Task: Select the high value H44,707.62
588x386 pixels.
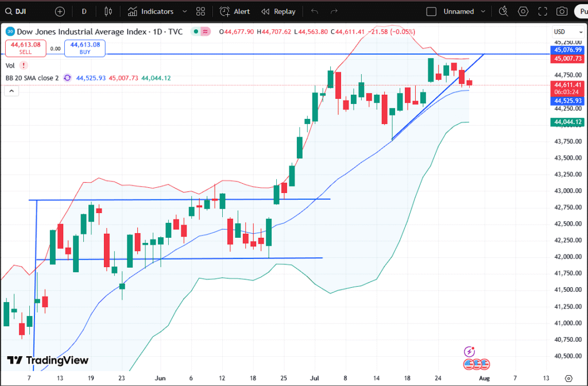Action: click(274, 32)
